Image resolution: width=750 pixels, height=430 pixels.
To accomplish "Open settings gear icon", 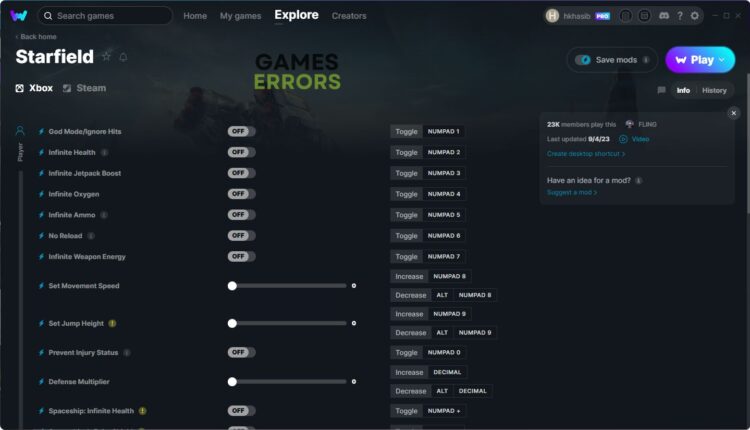I will [x=695, y=16].
